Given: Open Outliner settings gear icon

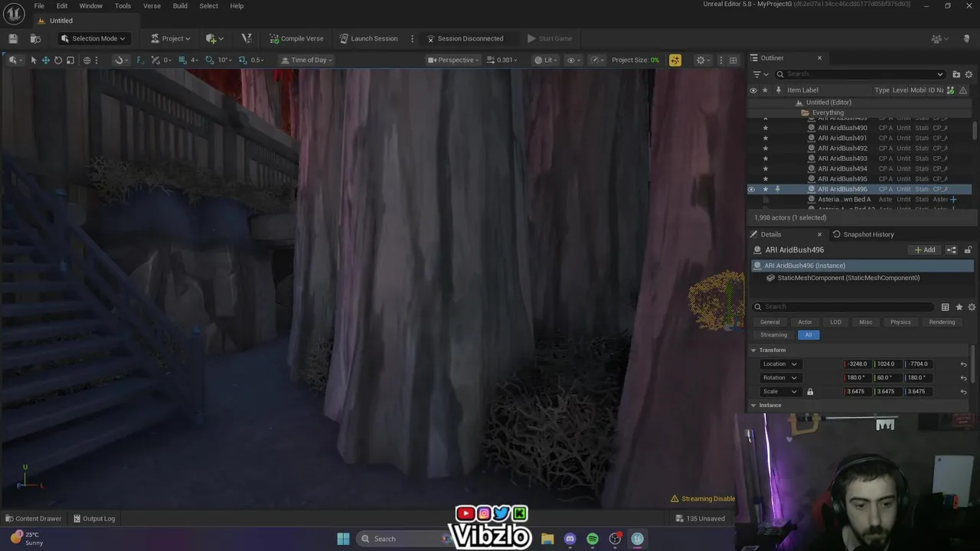Looking at the screenshot, I should coord(969,74).
